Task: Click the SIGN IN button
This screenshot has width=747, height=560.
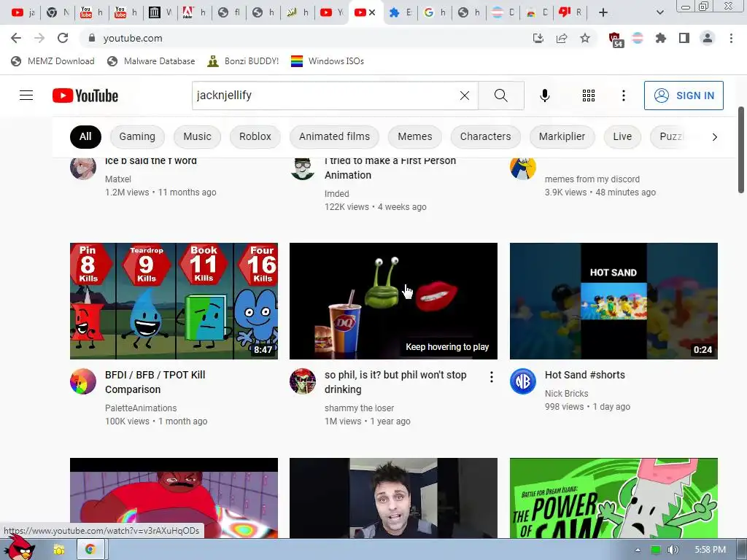Action: tap(684, 96)
